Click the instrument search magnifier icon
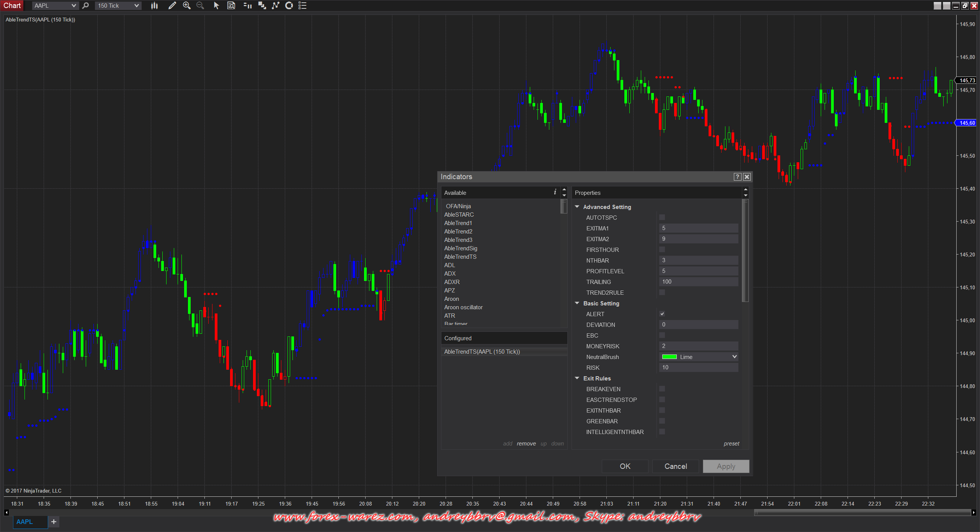 click(x=86, y=5)
